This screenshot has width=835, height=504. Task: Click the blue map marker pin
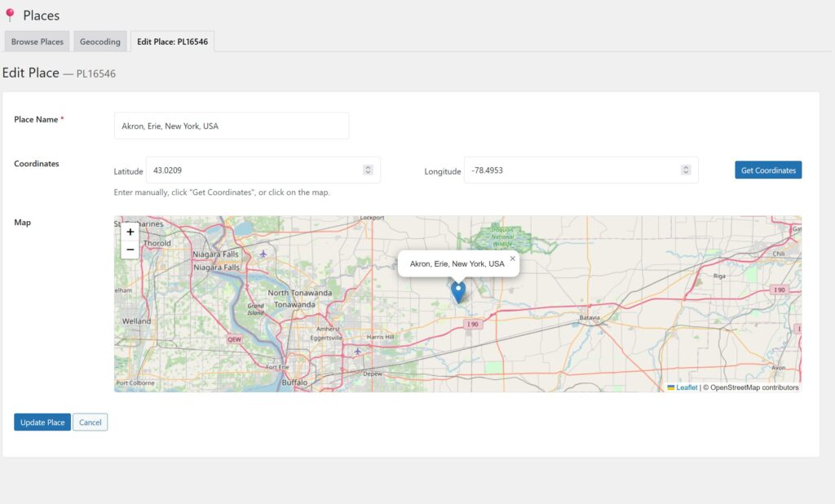tap(458, 290)
